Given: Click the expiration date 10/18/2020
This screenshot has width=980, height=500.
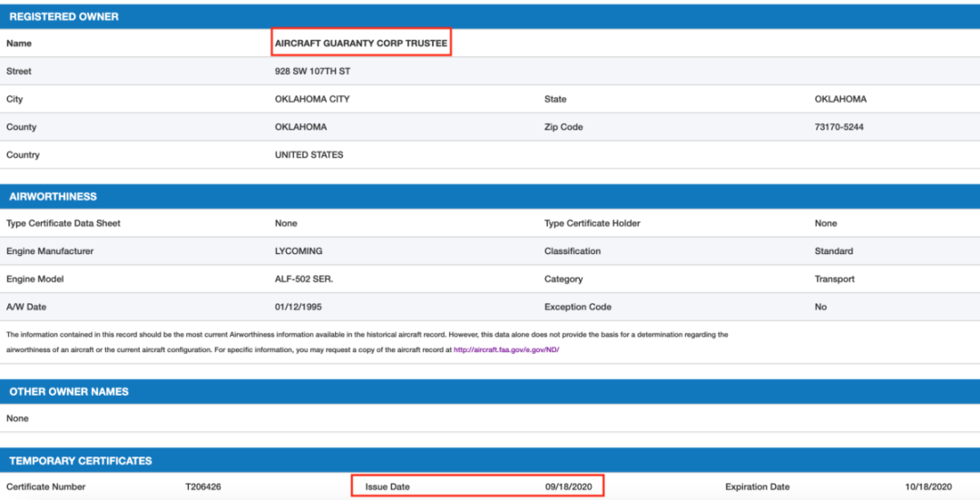Looking at the screenshot, I should pos(928,487).
